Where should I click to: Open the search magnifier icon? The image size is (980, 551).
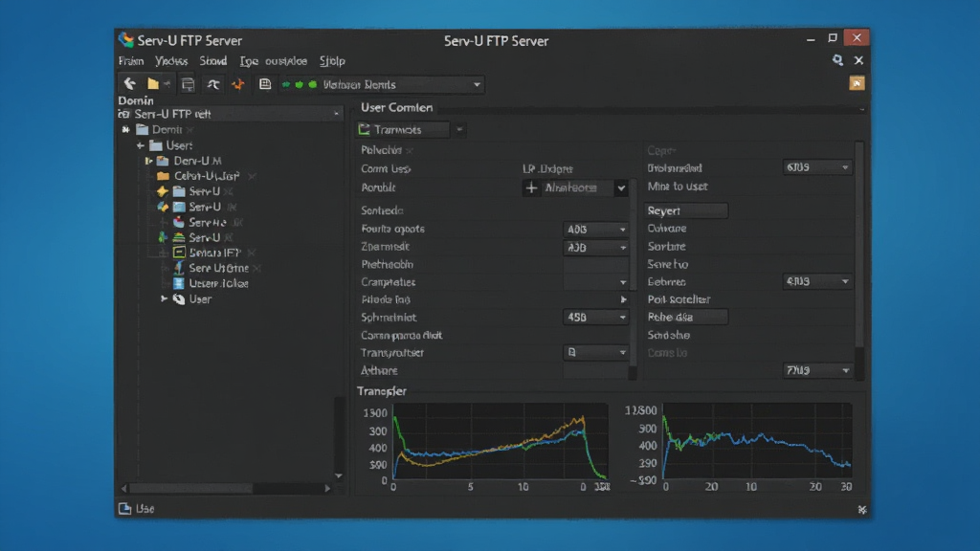(837, 60)
